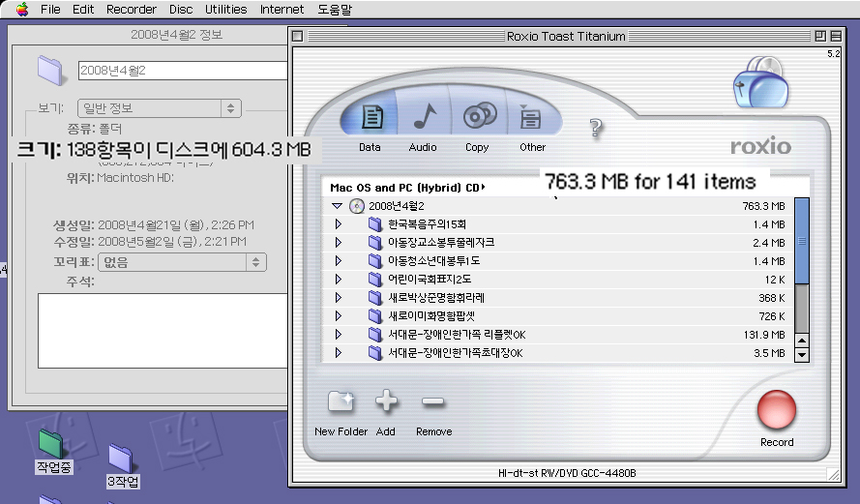
Task: Click the Remove minus icon
Action: pos(433,402)
